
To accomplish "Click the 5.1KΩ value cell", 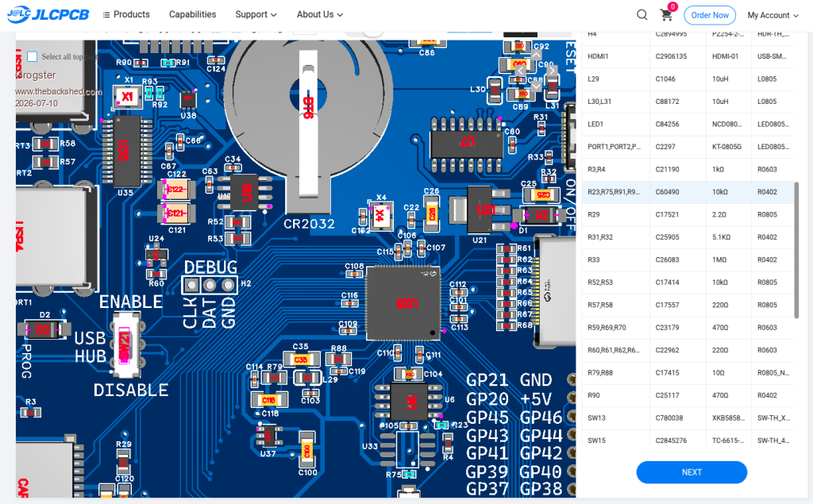I will [x=721, y=237].
